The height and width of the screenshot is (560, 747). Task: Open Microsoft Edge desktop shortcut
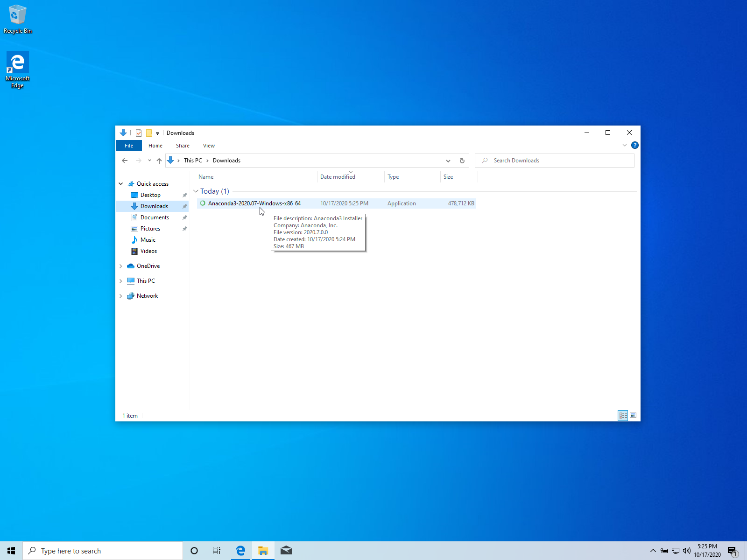tap(17, 70)
